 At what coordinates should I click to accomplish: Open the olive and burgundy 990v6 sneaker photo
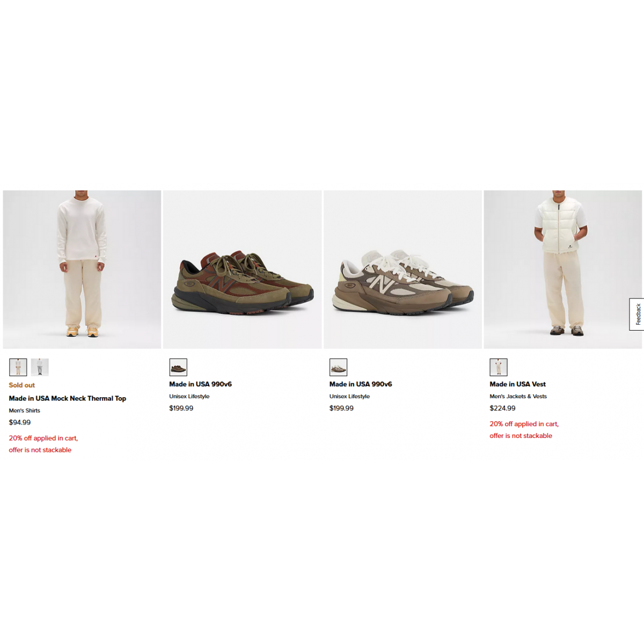point(243,269)
